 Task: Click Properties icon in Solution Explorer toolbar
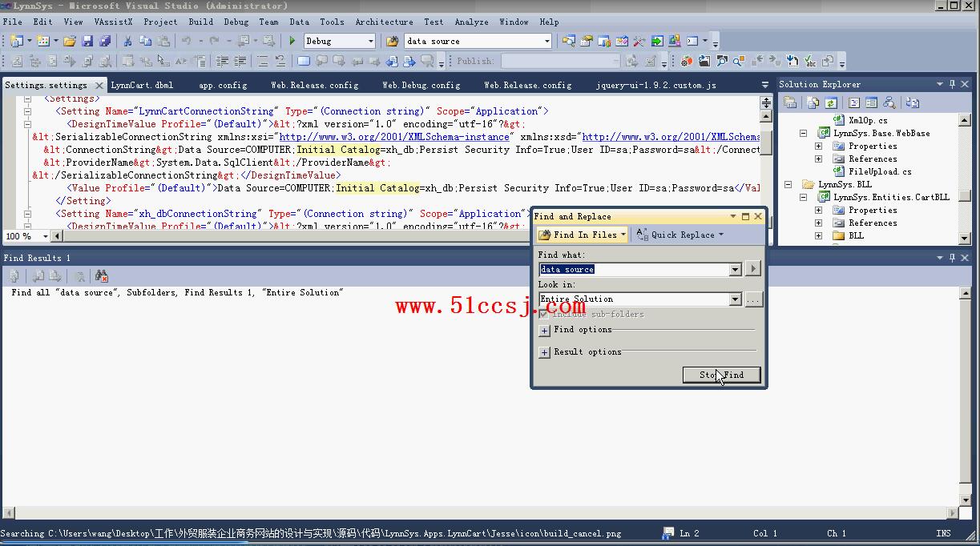click(x=790, y=102)
